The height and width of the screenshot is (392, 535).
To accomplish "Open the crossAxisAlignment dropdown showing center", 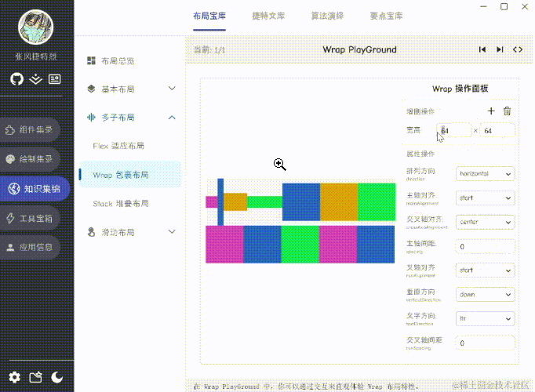I will tap(485, 222).
